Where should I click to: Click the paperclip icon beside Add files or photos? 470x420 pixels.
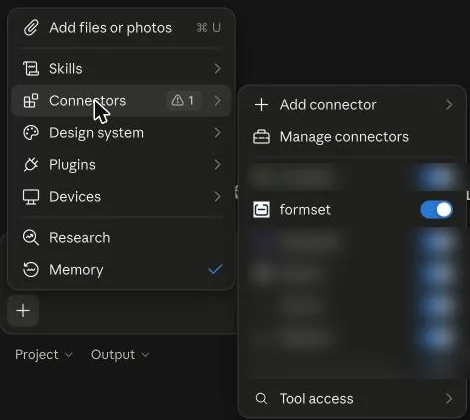tap(31, 28)
